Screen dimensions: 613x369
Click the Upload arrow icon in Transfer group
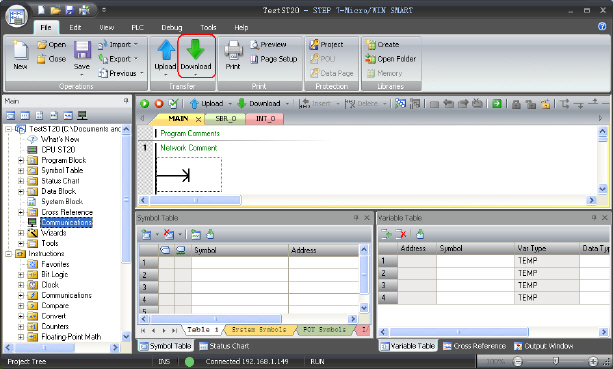[166, 50]
